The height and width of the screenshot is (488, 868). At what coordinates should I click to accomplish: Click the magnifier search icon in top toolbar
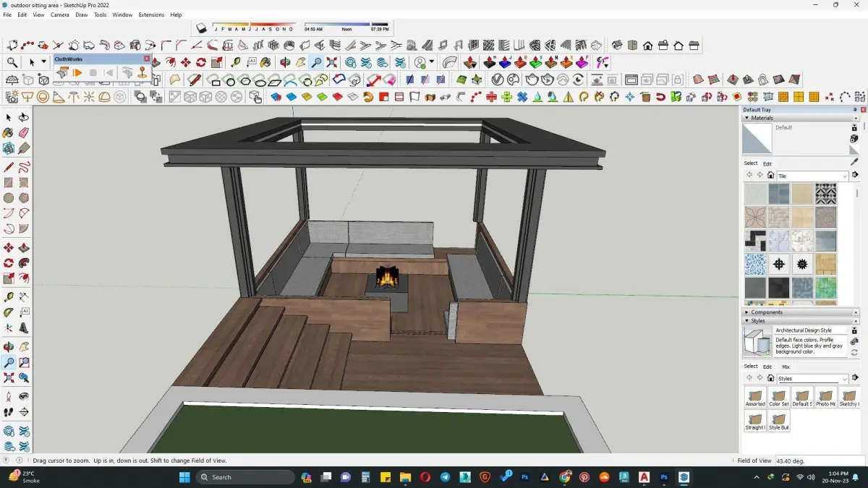click(x=12, y=63)
